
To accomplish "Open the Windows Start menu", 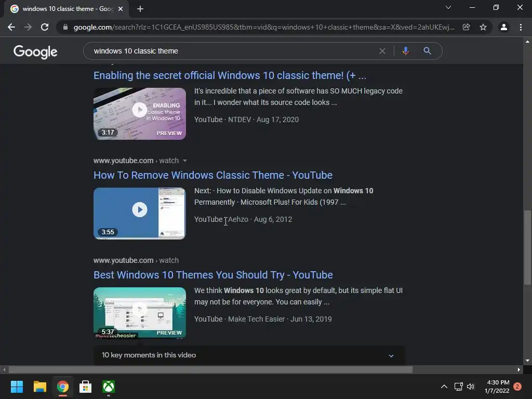I will [17, 387].
